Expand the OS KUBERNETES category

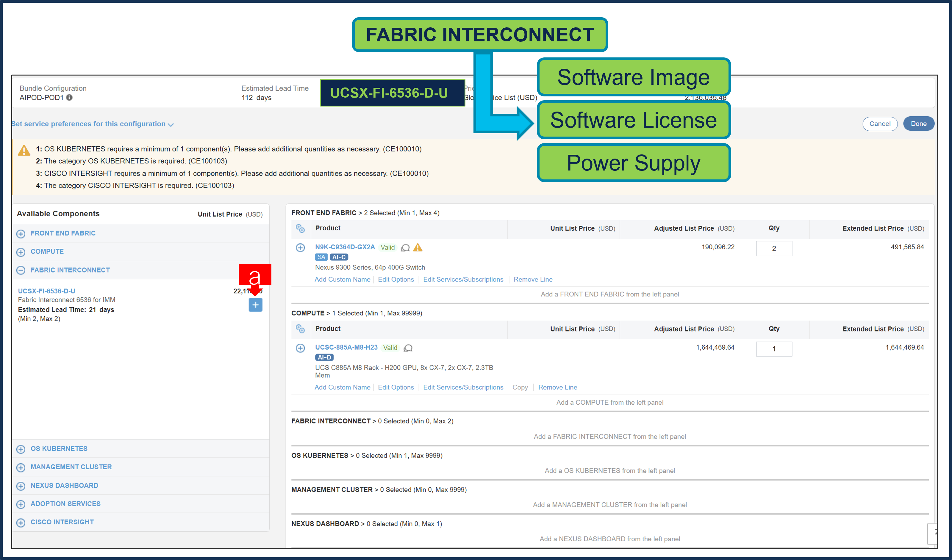coord(21,449)
